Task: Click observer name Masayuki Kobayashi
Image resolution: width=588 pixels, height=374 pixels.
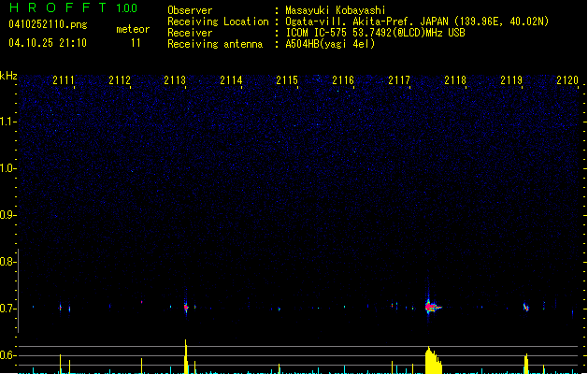Action: tap(336, 10)
